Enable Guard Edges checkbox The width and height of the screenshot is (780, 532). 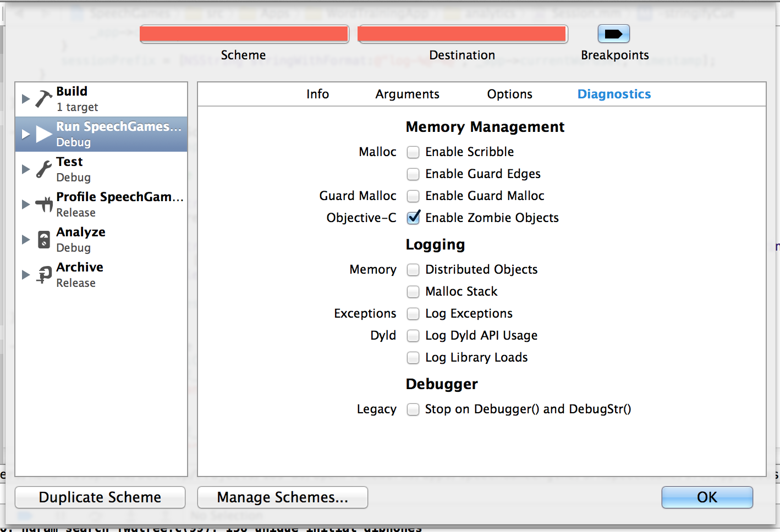(x=413, y=174)
